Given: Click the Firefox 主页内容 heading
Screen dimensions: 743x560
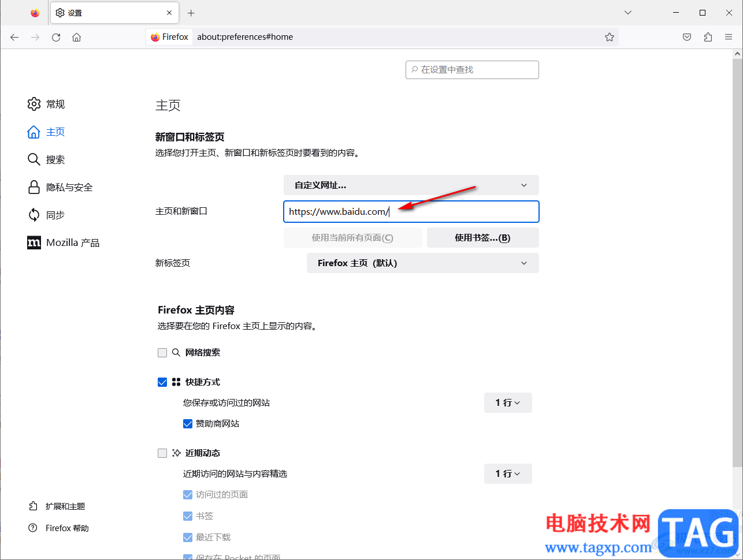Looking at the screenshot, I should 196,310.
